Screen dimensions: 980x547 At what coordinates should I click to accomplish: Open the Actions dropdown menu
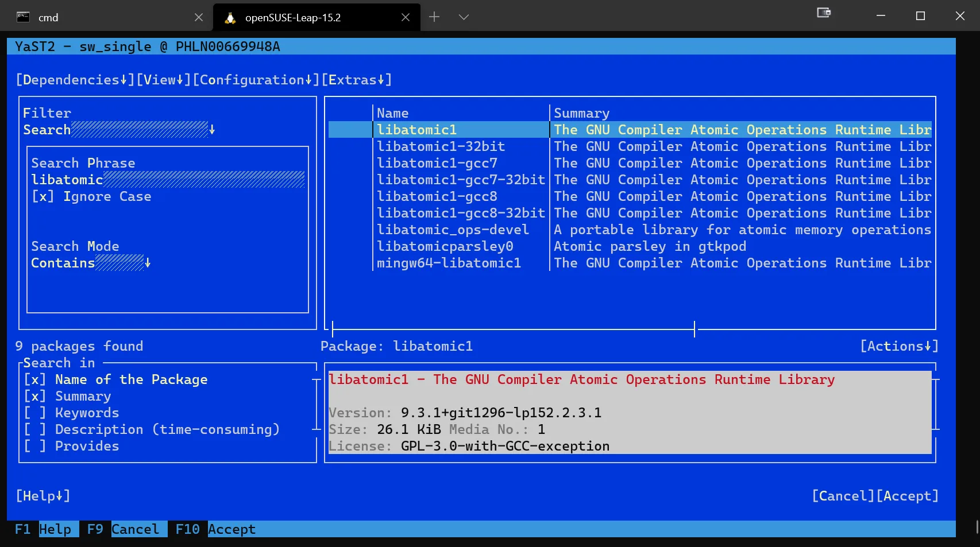pos(898,347)
